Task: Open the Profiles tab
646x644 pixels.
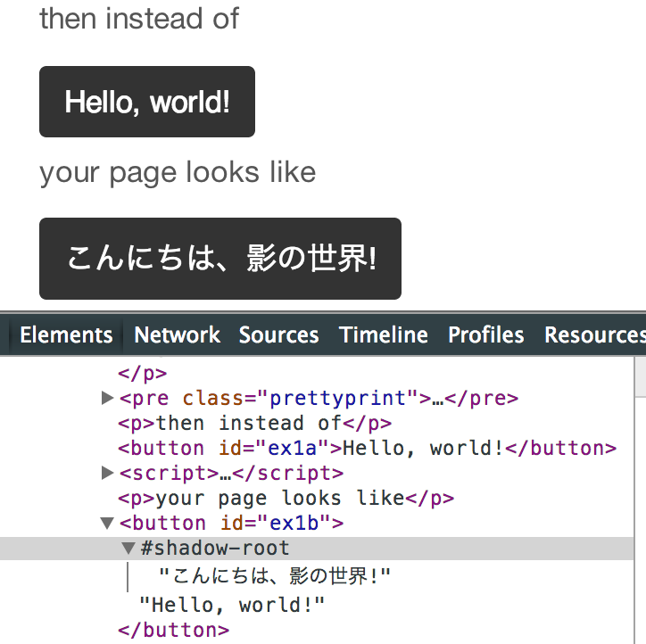Action: 486,334
